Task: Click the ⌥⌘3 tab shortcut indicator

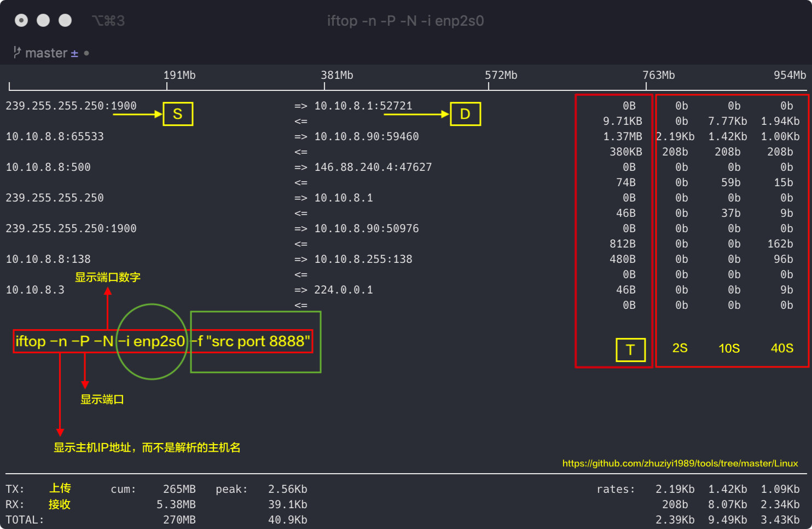Action: click(108, 21)
